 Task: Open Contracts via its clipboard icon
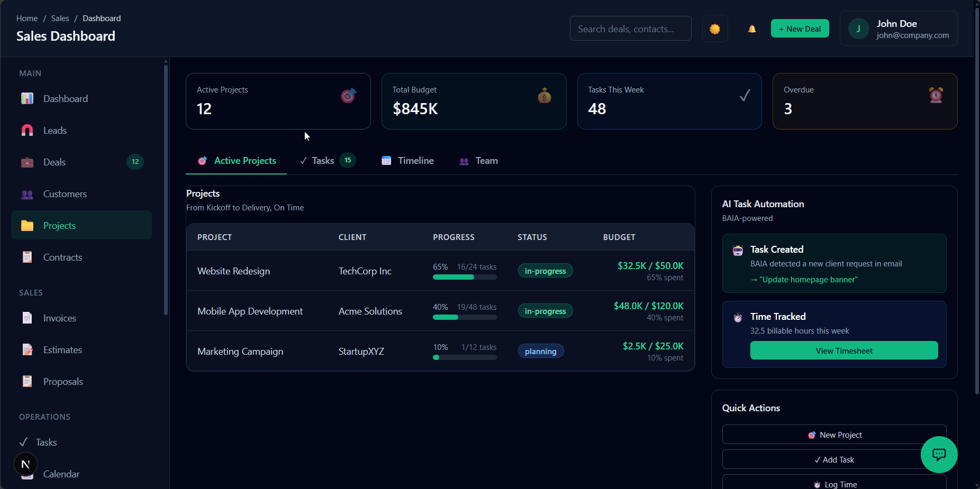27,257
